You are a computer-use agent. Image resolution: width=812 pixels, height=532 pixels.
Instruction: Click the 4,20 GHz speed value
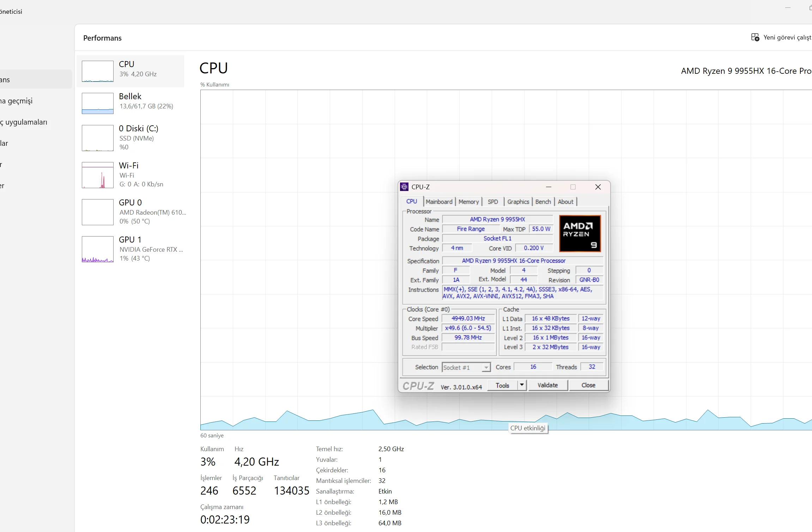257,462
